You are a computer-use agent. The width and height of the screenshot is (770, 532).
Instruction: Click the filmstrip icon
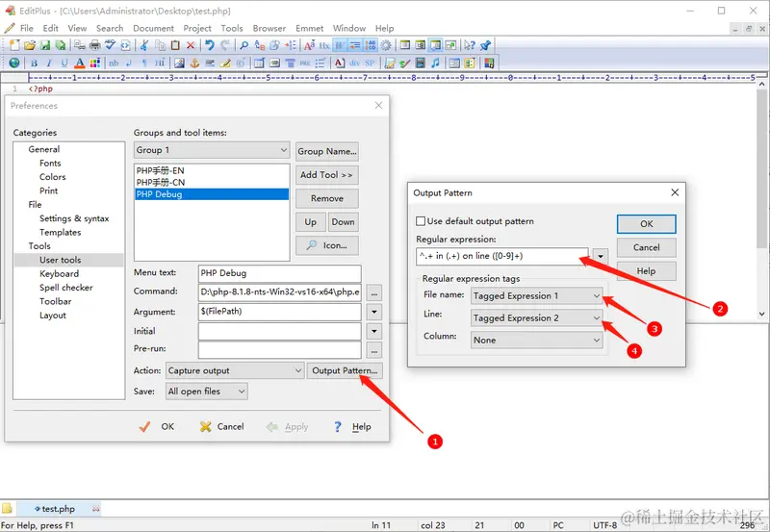click(x=421, y=63)
